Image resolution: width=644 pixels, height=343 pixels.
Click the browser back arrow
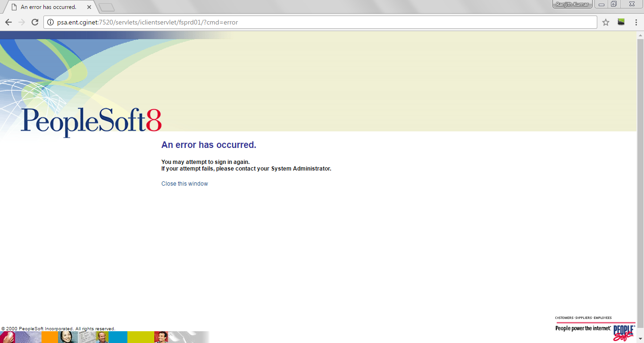tap(8, 22)
